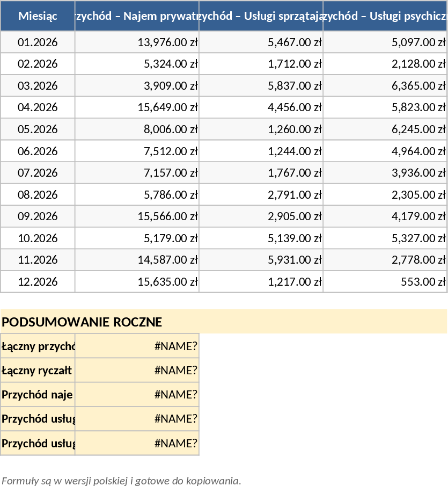448x486 pixels.
Task: Select the 1,712.00 zł cell
Action: point(261,64)
